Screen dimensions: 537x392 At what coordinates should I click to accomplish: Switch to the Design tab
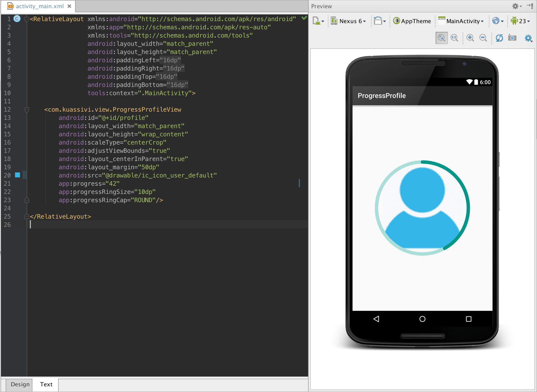[20, 384]
